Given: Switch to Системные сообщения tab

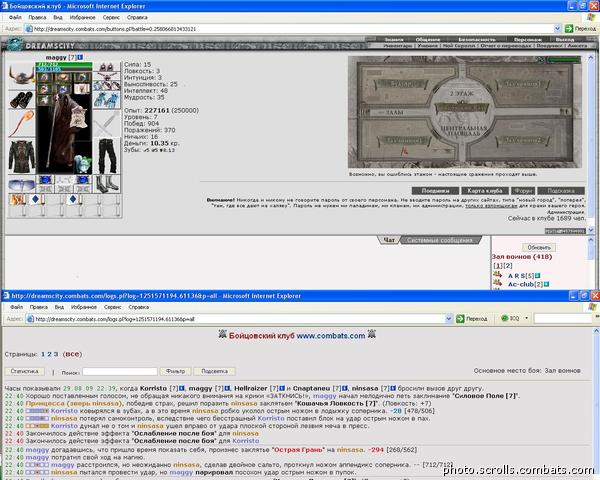Looking at the screenshot, I should (x=439, y=240).
